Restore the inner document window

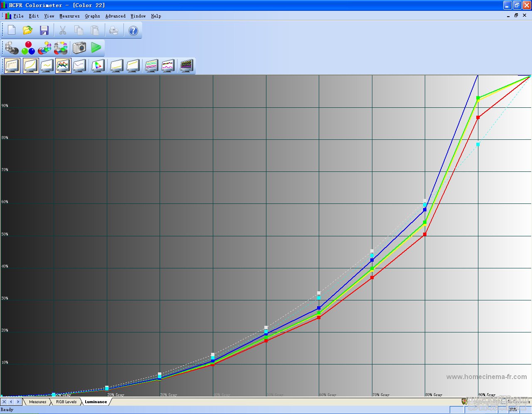[516, 16]
